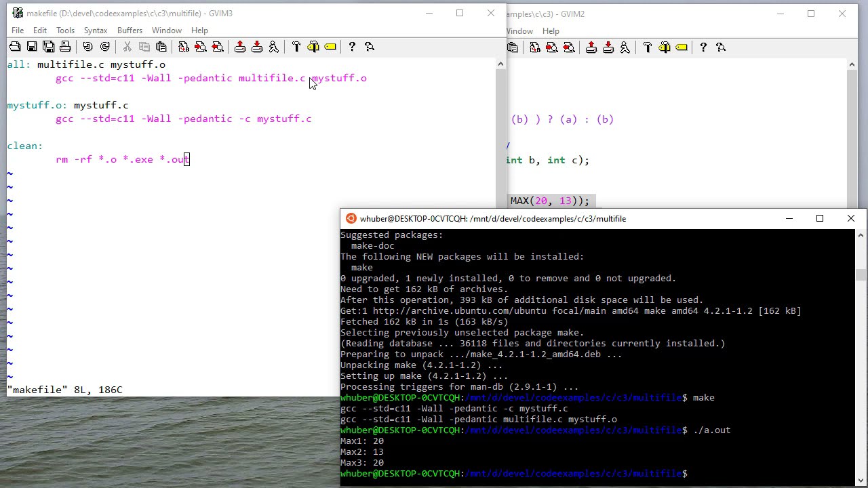Screen dimensions: 868x488
Task: Click the Ubuntu icon in terminal title bar
Action: coord(351,218)
